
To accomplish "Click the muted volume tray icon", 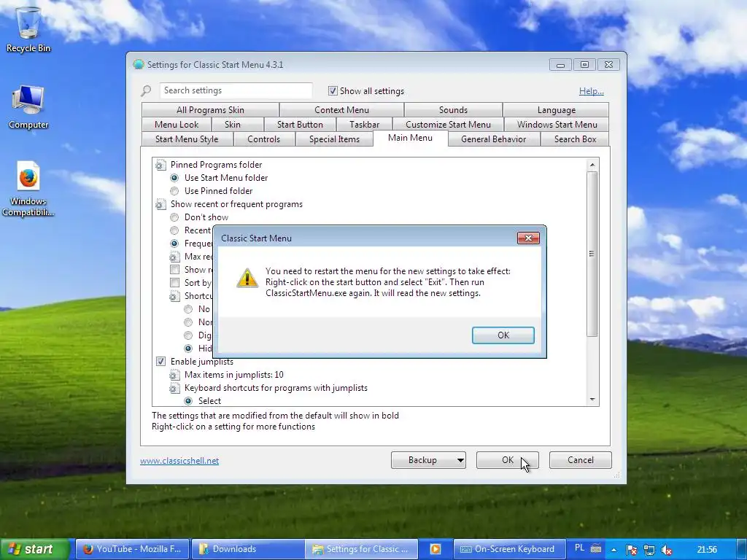I will pyautogui.click(x=667, y=550).
